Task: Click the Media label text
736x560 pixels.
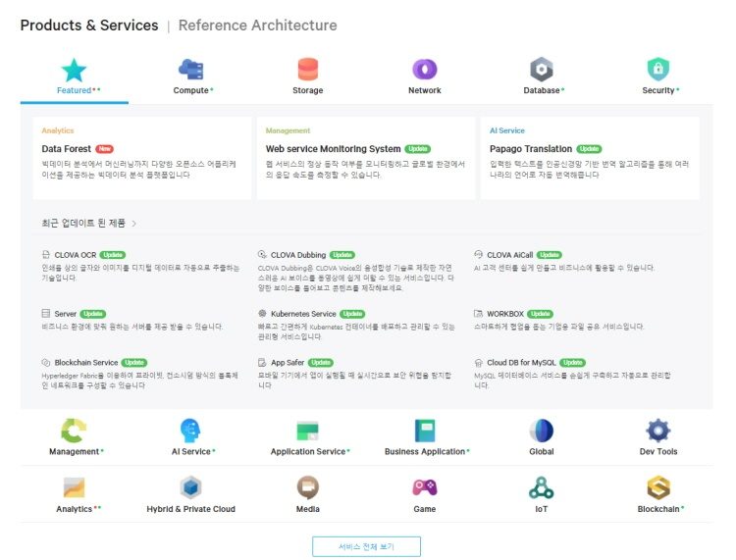Action: click(x=308, y=509)
